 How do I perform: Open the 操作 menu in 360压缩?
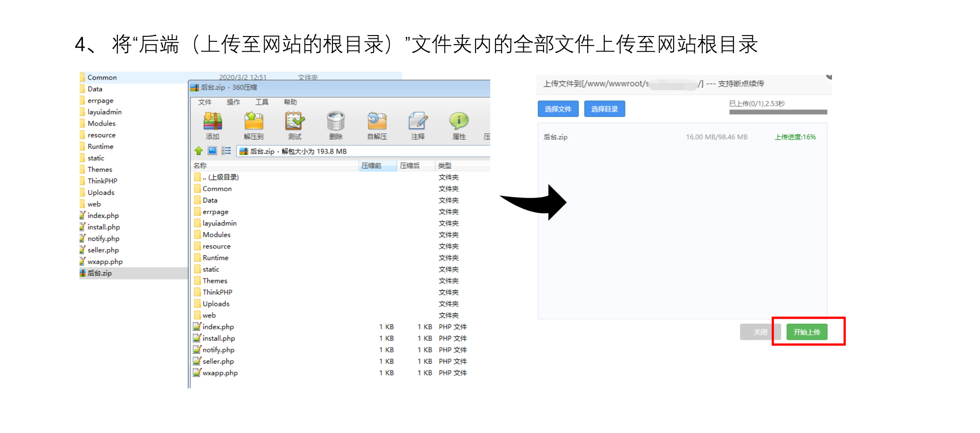click(x=233, y=102)
